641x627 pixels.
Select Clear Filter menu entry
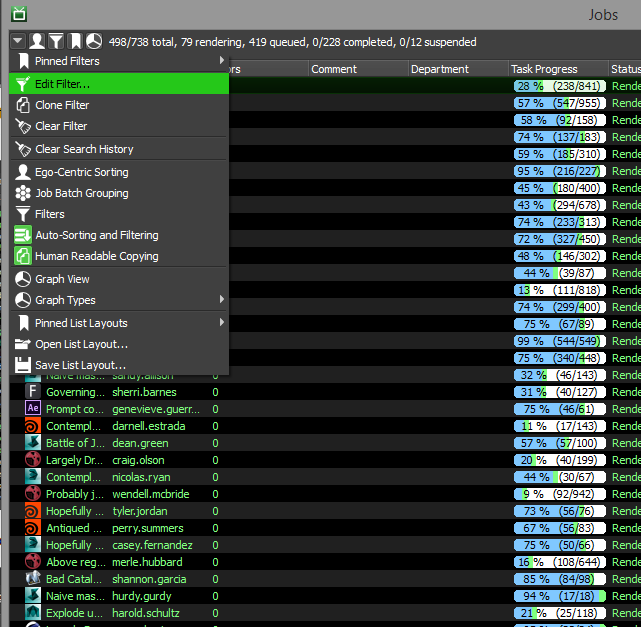pos(119,126)
